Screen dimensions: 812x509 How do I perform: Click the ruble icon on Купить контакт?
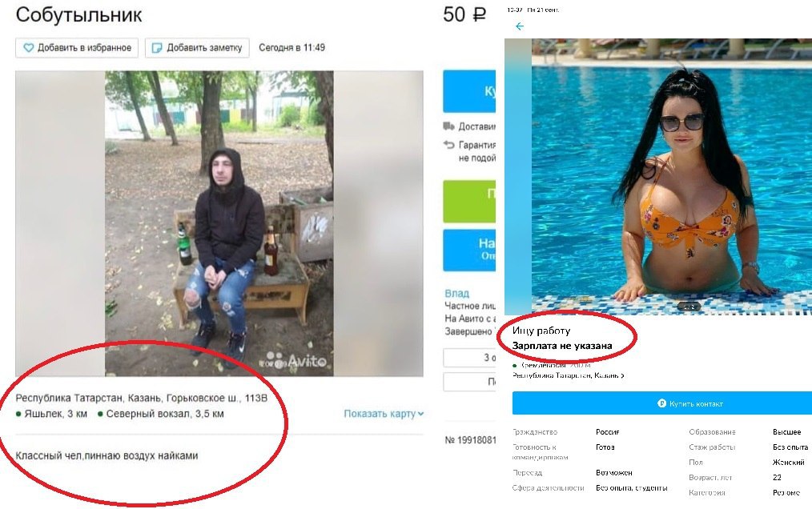click(x=661, y=403)
